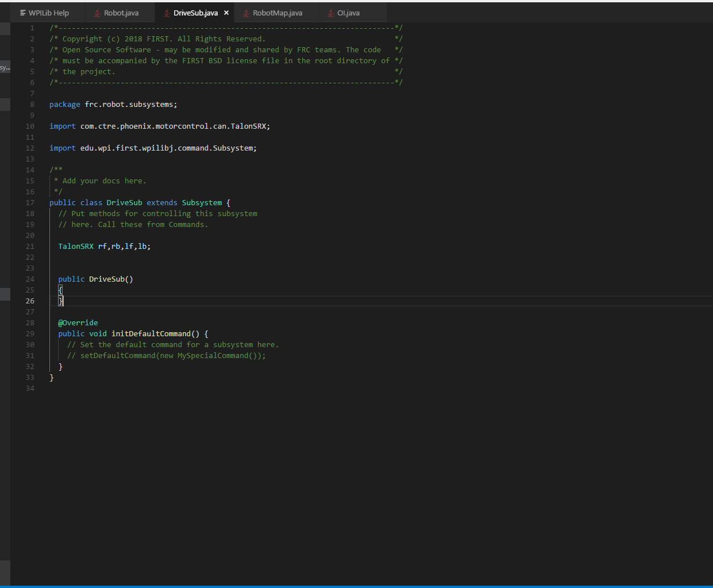Click the Subsystem class name after extends

point(202,203)
